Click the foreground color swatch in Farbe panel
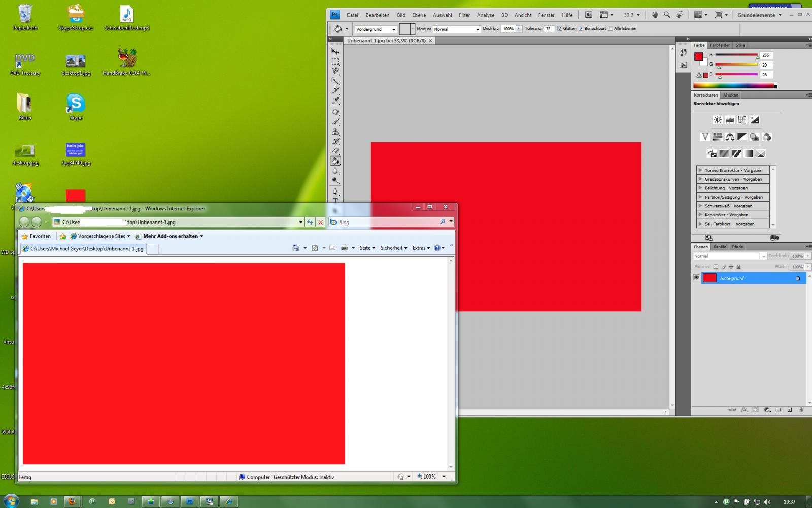The image size is (812, 508). (x=699, y=57)
